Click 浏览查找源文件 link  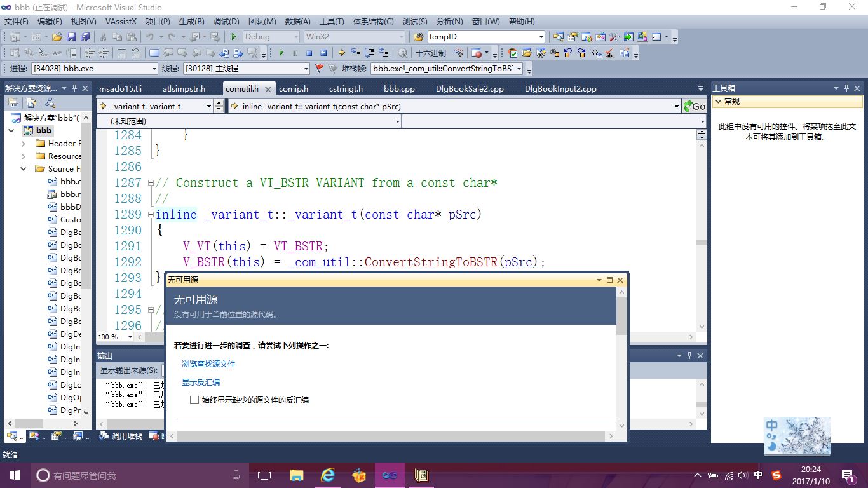coord(208,364)
